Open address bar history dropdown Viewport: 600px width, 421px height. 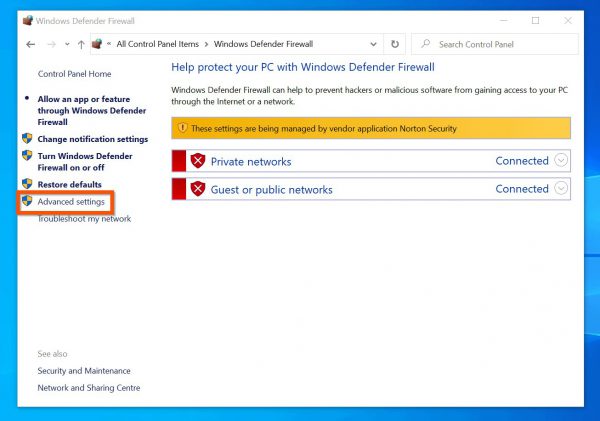[x=373, y=45]
